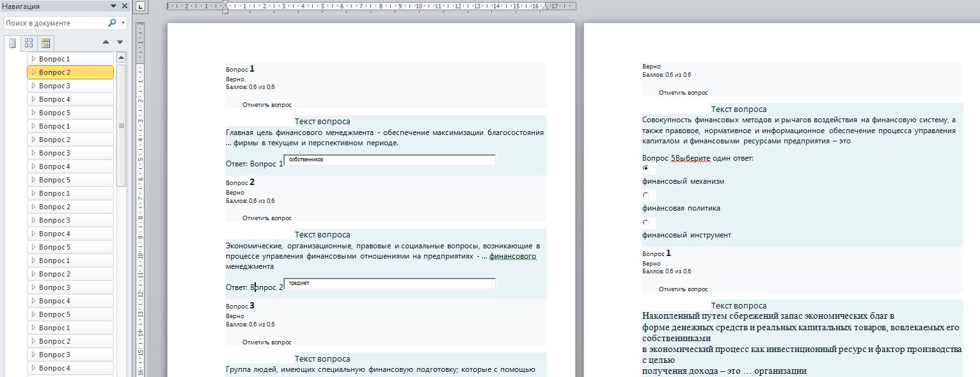
Task: Click the text 'Ответ: Вопрос 2'
Action: click(254, 287)
